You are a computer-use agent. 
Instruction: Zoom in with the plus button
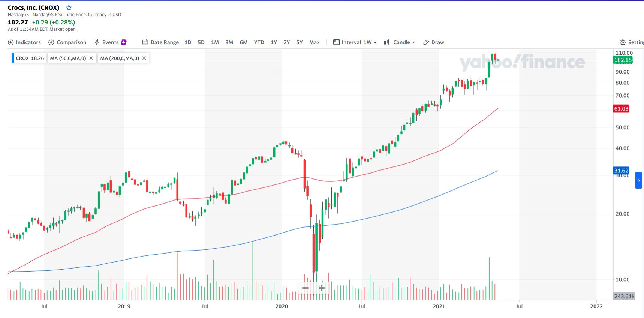pos(322,288)
